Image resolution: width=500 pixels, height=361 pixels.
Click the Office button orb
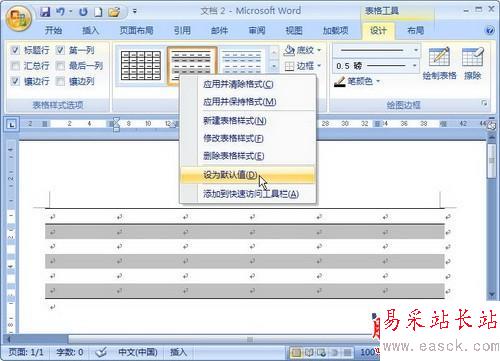coord(19,17)
